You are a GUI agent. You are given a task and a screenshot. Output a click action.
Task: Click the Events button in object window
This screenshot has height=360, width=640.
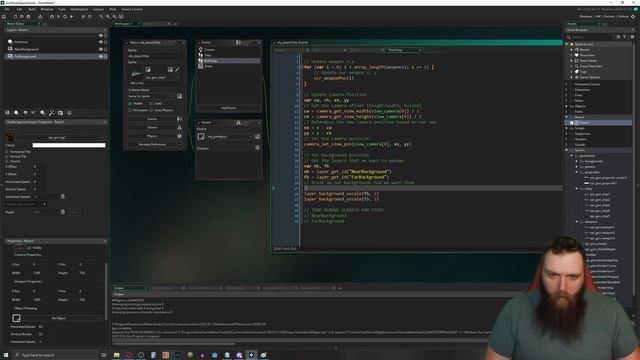[152, 119]
